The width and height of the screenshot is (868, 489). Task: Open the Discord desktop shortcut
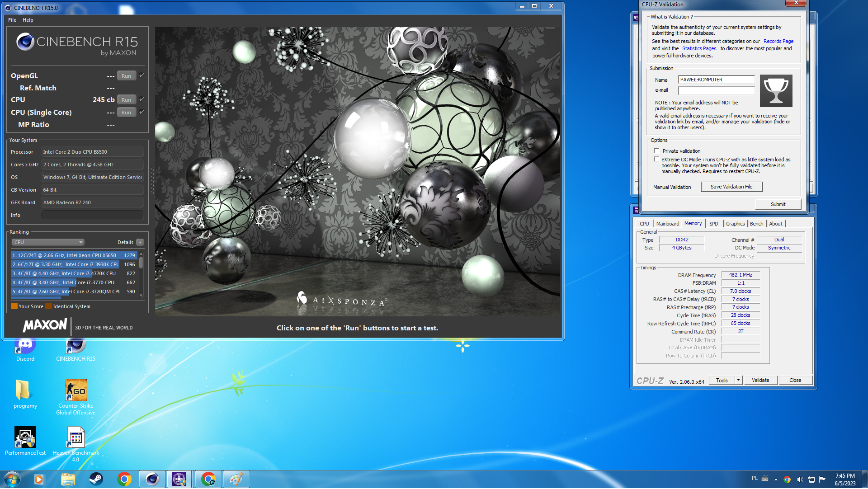25,351
